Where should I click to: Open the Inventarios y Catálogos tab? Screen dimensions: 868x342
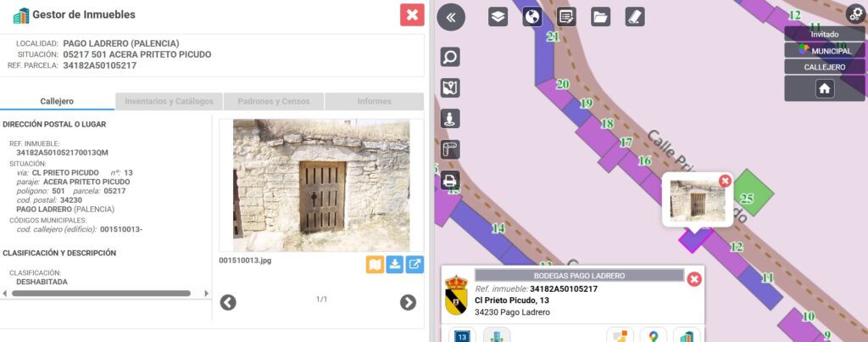point(169,101)
